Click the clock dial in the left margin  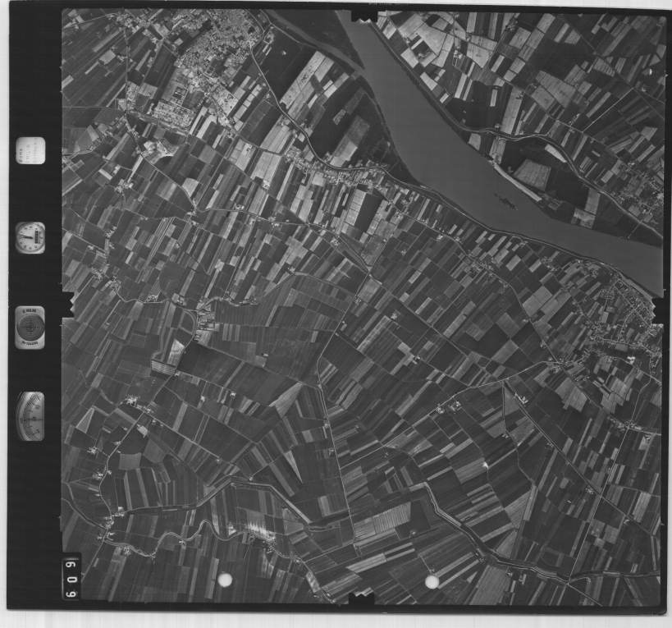click(30, 236)
